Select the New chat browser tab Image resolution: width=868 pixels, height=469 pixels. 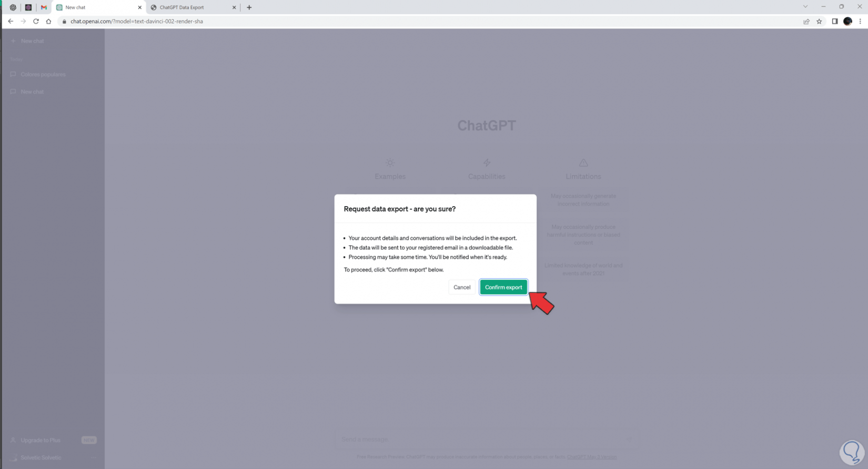tap(99, 7)
